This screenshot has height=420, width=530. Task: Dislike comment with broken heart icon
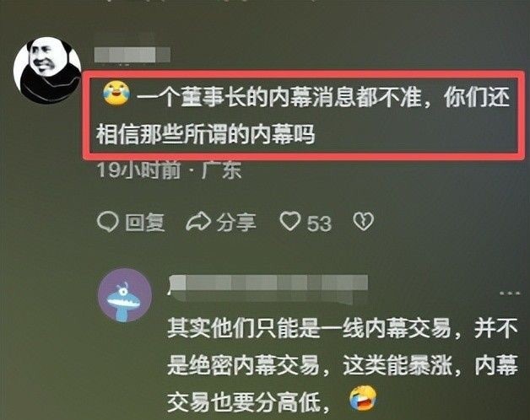(364, 221)
